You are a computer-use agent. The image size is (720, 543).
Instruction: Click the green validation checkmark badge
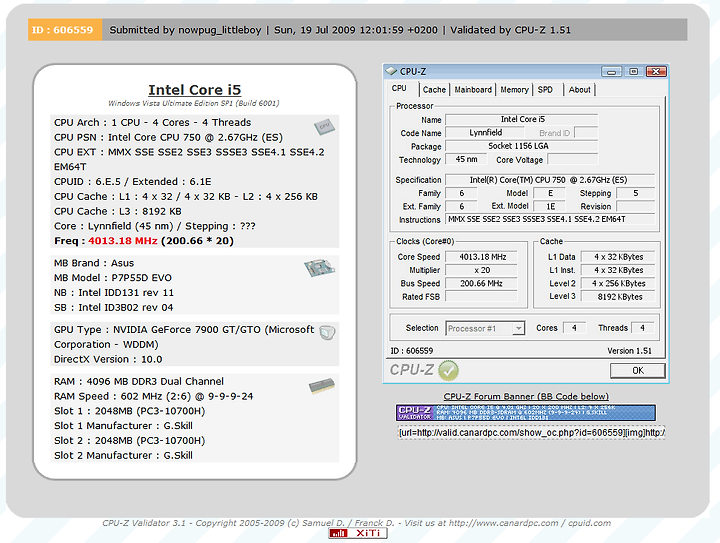coord(449,370)
